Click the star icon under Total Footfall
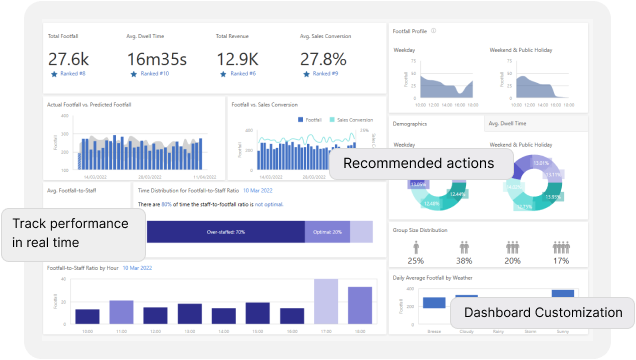636x360 pixels. 54,74
